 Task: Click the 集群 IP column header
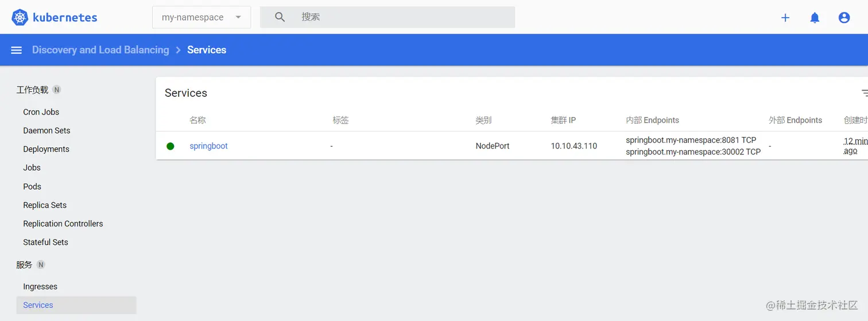(x=563, y=120)
